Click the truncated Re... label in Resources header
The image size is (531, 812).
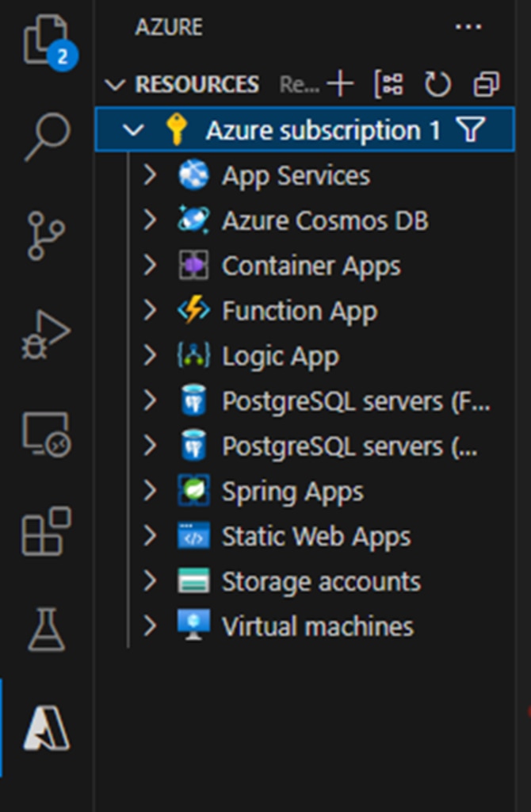pos(299,84)
